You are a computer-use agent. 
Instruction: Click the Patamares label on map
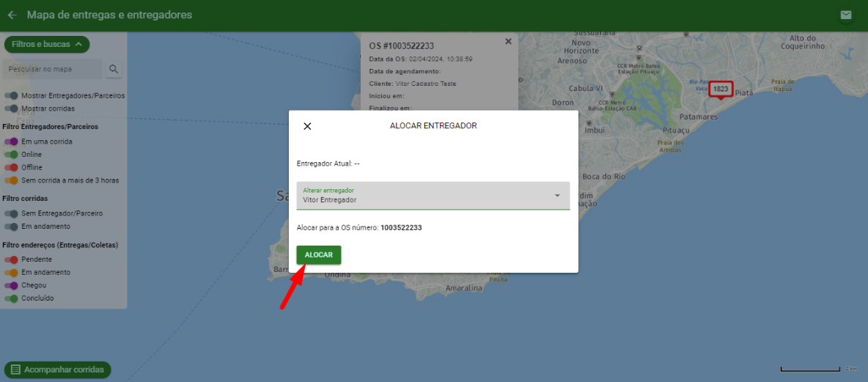coord(698,117)
